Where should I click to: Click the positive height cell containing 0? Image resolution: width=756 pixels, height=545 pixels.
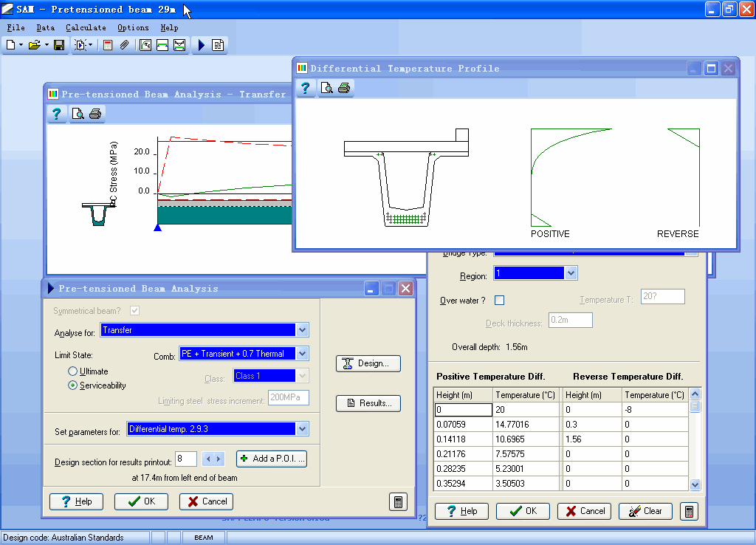point(464,410)
